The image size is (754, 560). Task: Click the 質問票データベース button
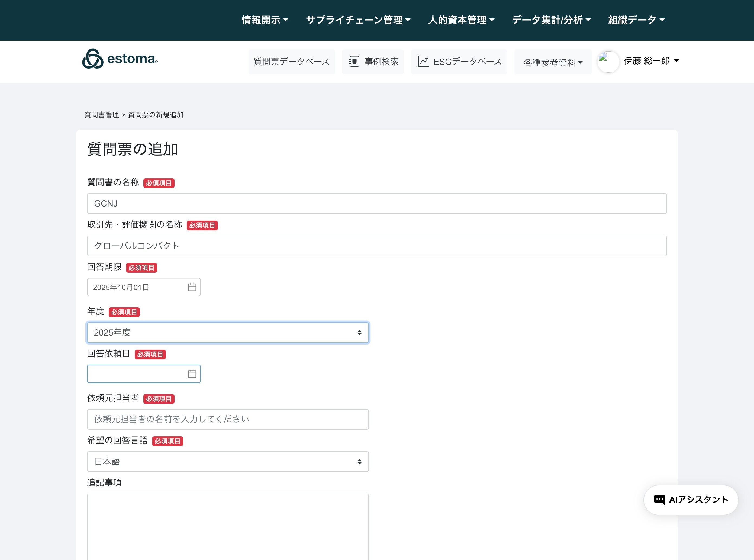pos(291,62)
